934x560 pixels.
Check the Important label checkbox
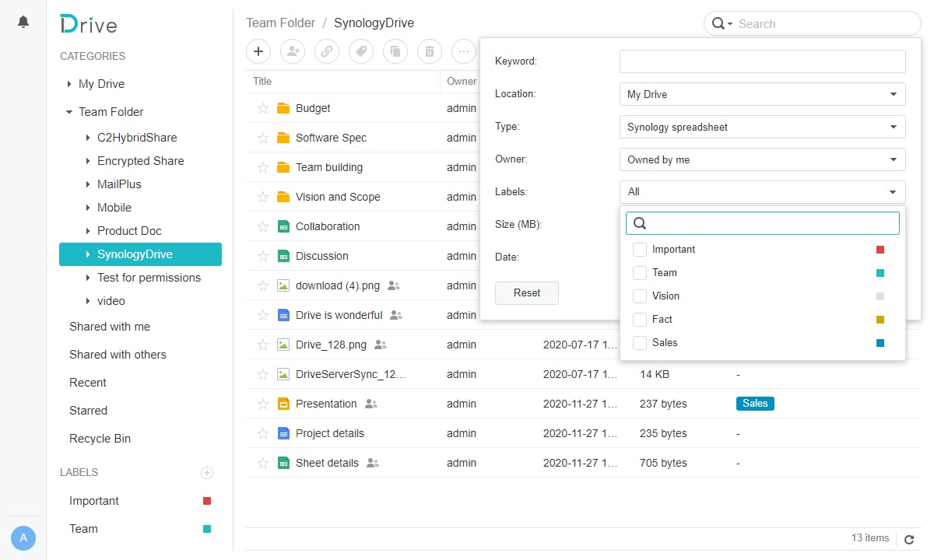640,250
